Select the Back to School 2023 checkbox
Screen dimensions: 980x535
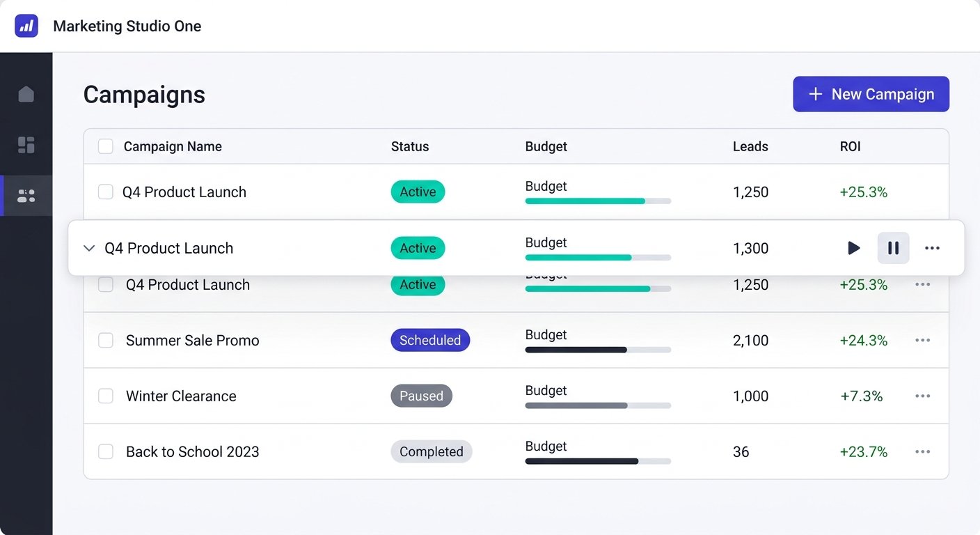tap(106, 451)
